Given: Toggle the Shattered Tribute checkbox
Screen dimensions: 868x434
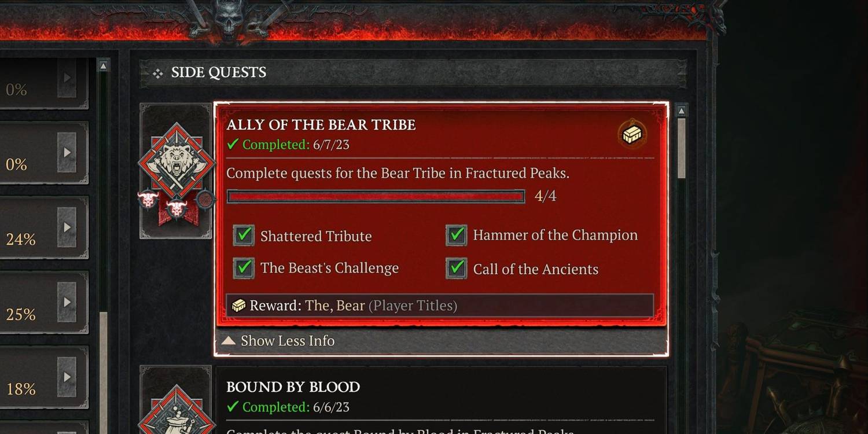Looking at the screenshot, I should click(x=244, y=236).
